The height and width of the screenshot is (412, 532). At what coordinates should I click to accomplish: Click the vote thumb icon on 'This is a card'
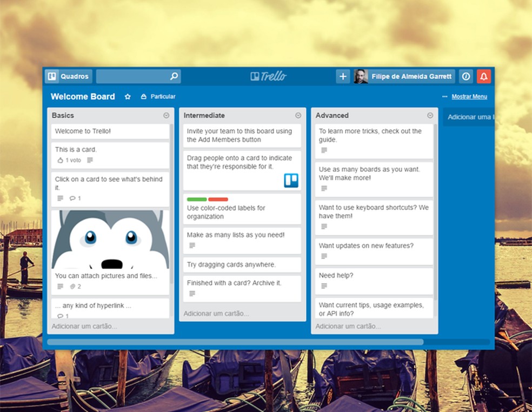pos(61,160)
